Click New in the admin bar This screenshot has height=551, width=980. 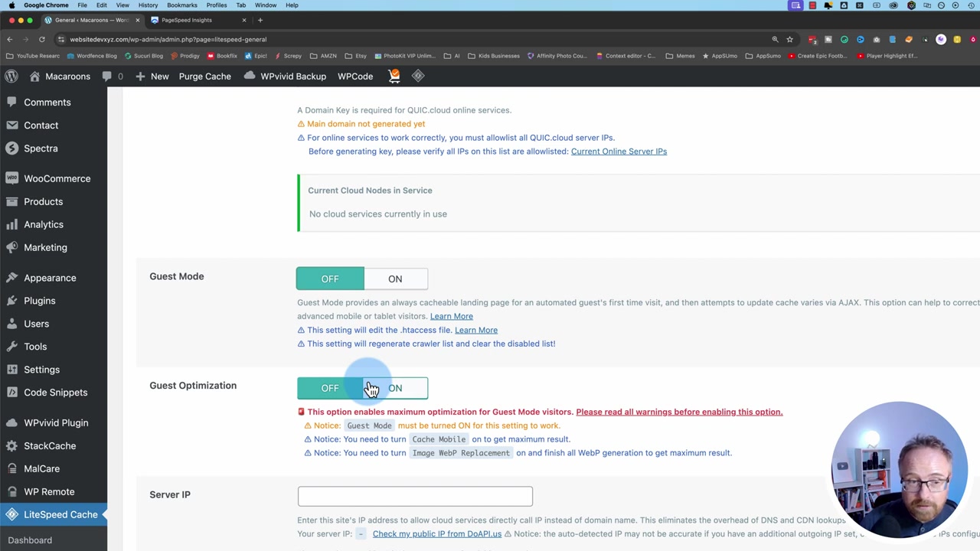[152, 77]
